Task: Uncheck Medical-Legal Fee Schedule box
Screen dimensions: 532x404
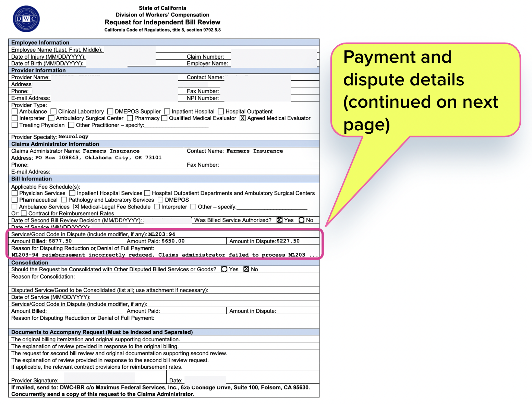Action: (76, 206)
